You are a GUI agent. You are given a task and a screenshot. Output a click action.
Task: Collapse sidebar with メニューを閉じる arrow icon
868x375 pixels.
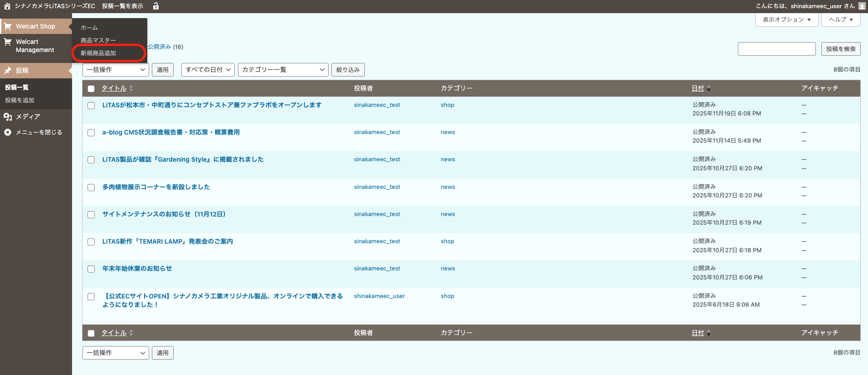point(8,132)
